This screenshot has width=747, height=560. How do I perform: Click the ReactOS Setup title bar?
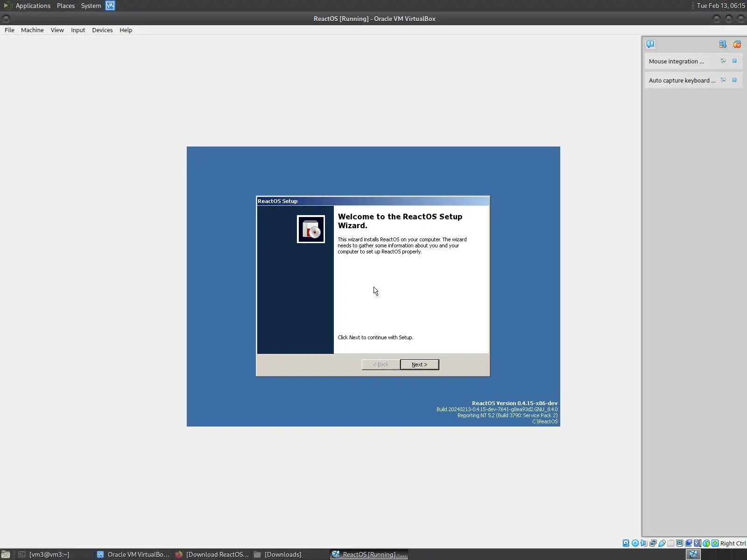pos(373,201)
